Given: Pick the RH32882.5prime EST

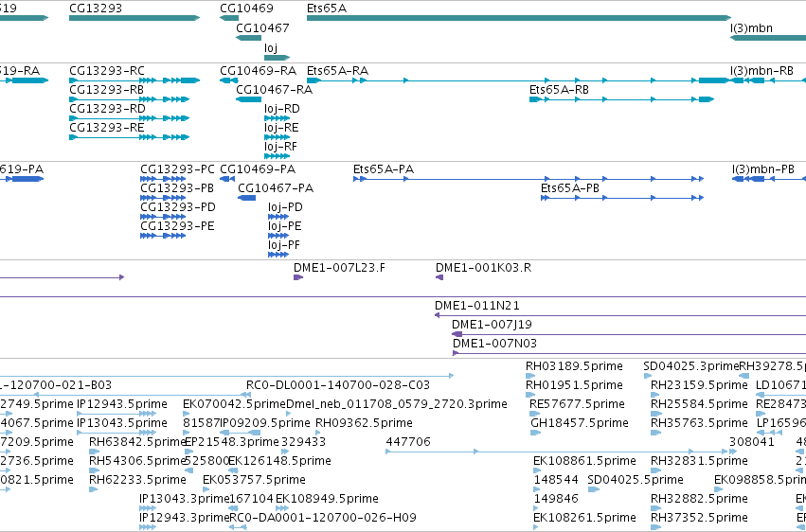Looking at the screenshot, I should coord(699,499).
